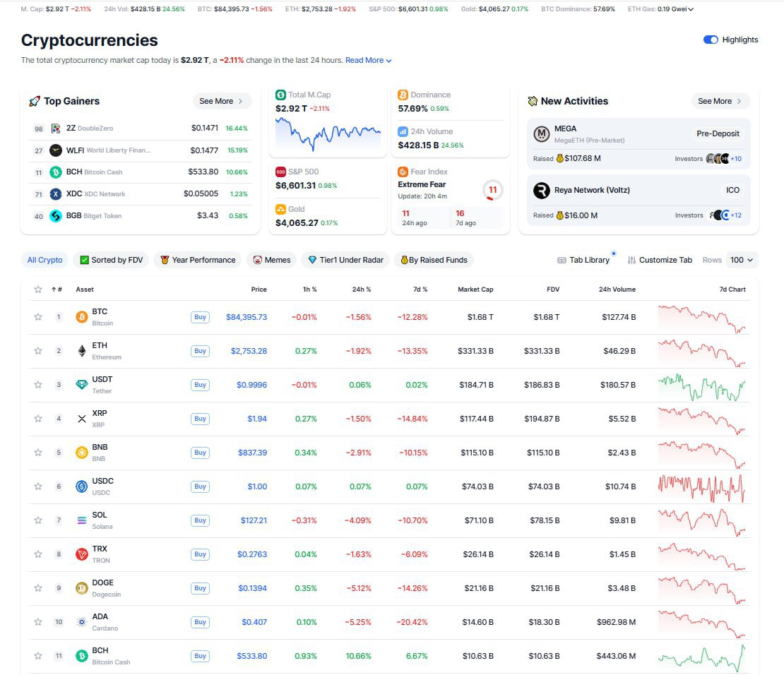Viewport: 784px width, 675px height.
Task: Click the Dominance bitcoin icon
Action: click(x=403, y=95)
